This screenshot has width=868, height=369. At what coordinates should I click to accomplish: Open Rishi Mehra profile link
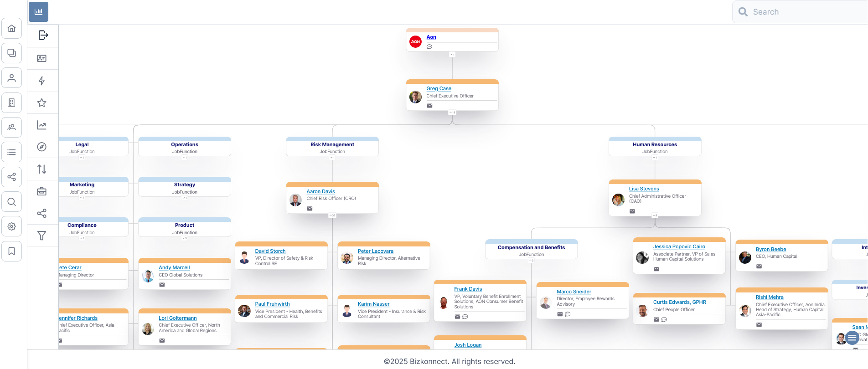770,297
